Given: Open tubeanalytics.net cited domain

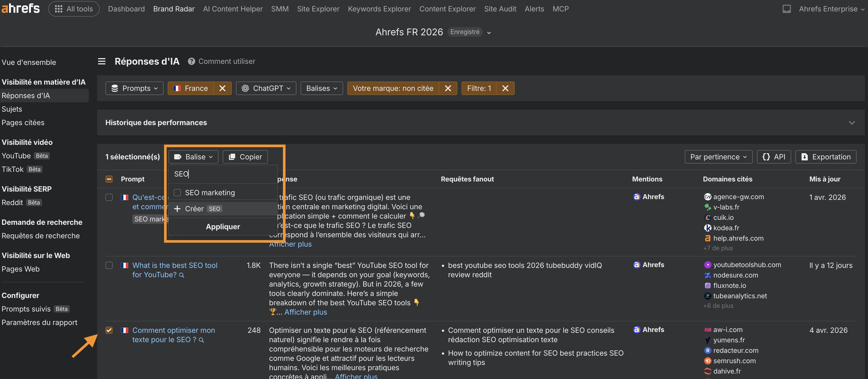Looking at the screenshot, I should [x=740, y=296].
